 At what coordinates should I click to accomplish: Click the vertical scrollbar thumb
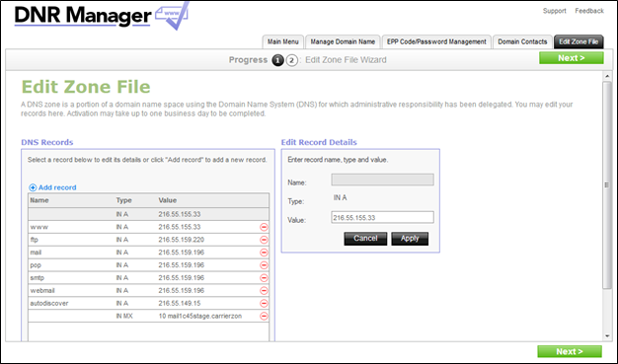[607, 185]
